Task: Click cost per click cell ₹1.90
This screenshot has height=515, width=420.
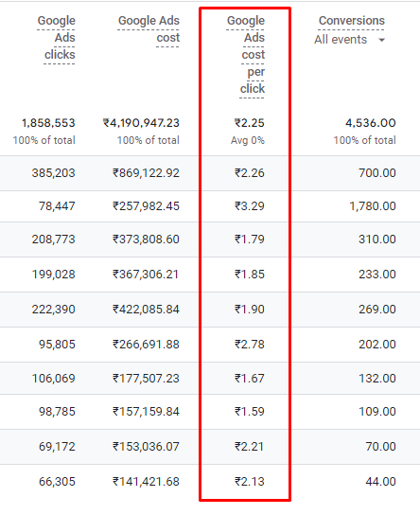Action: point(250,310)
